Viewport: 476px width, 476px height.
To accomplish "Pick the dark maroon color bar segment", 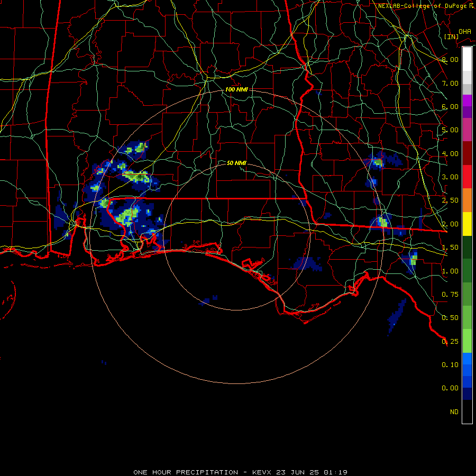I will tap(467, 153).
